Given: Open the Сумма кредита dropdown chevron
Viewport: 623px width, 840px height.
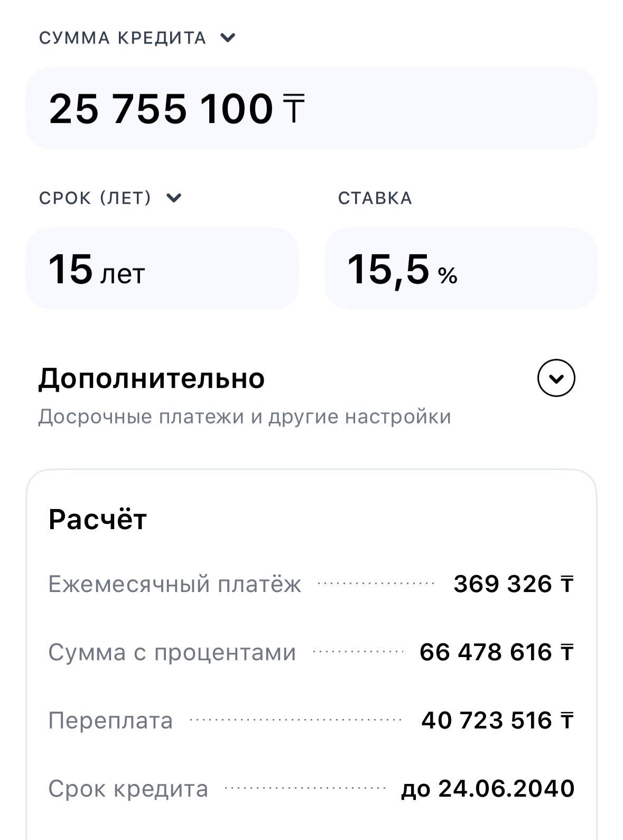Looking at the screenshot, I should click(x=228, y=38).
